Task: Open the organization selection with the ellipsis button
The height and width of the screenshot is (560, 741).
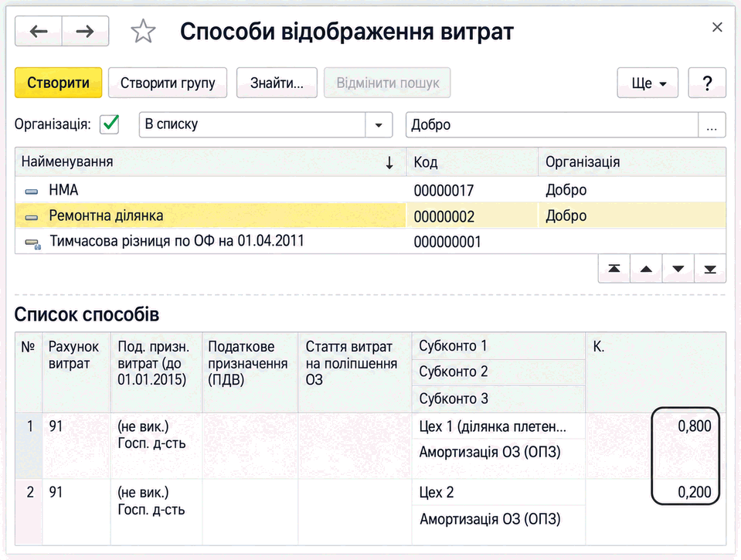Action: point(712,125)
